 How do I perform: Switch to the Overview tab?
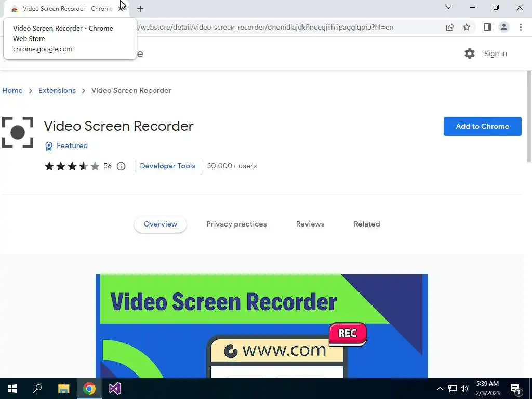point(160,224)
